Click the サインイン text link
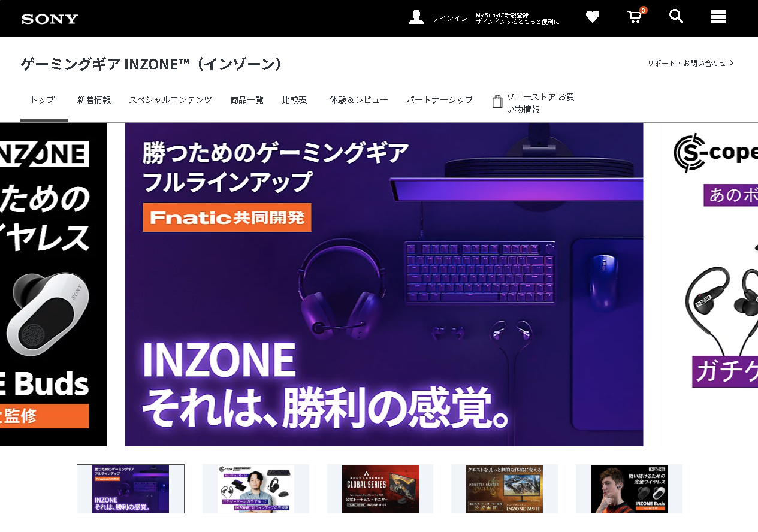 click(x=449, y=18)
